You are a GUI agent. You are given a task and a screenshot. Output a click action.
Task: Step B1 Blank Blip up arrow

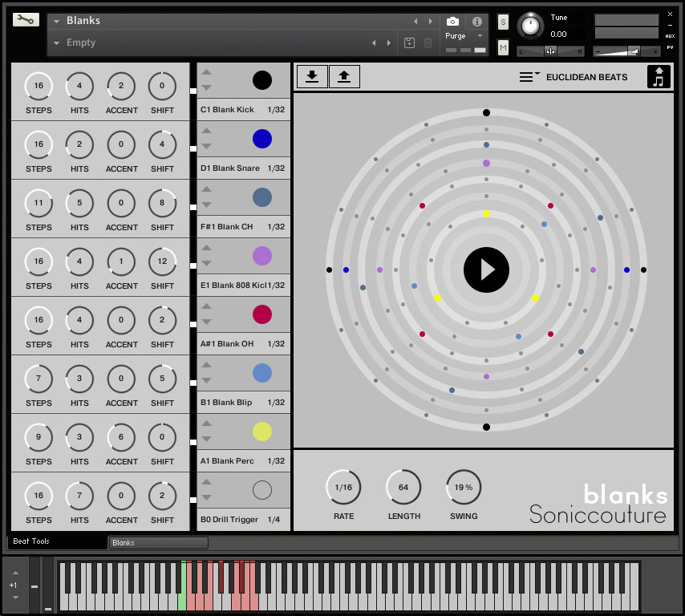tap(207, 365)
